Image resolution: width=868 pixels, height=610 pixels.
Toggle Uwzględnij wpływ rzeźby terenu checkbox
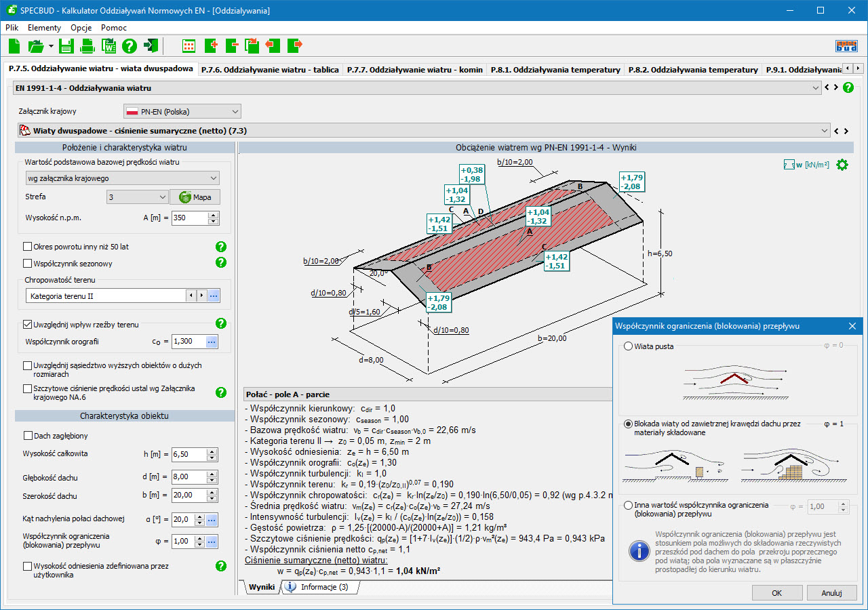pos(28,325)
